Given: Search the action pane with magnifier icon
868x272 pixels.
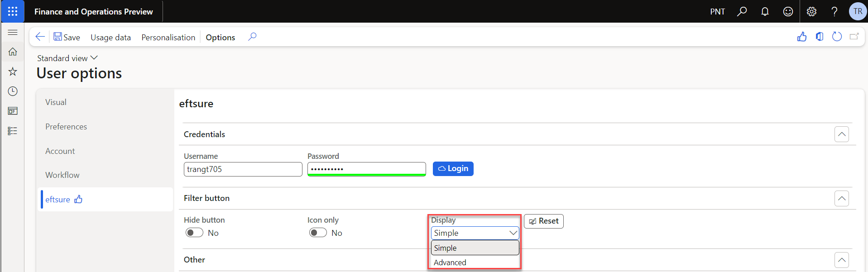Looking at the screenshot, I should pos(252,37).
